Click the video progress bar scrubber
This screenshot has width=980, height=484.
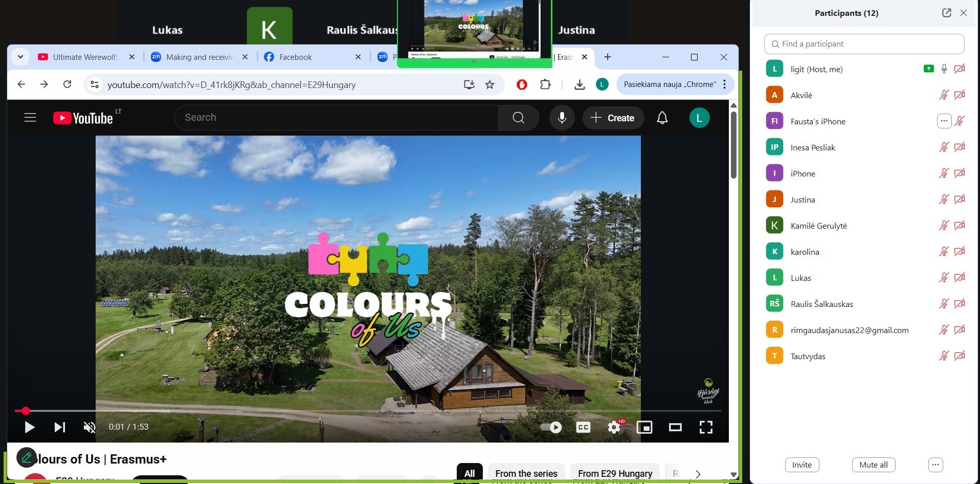[x=26, y=411]
